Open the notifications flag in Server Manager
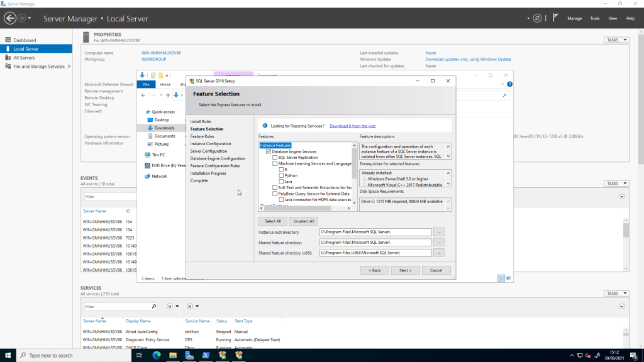 (x=556, y=18)
